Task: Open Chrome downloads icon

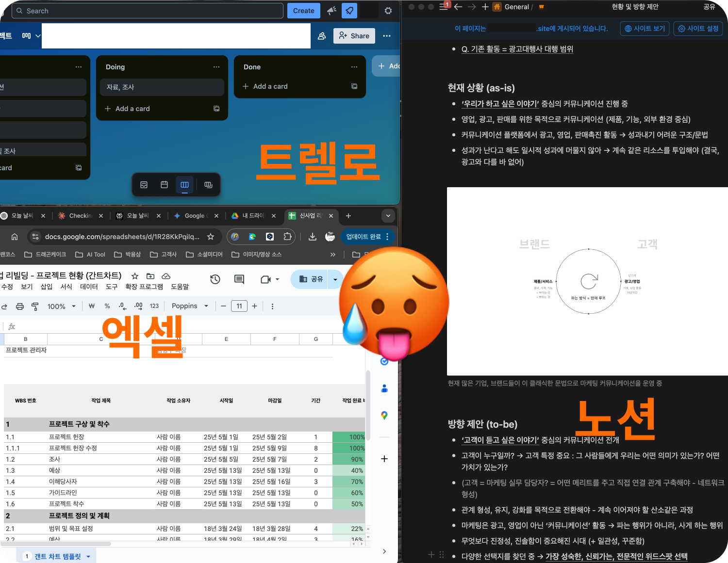Action: [313, 237]
